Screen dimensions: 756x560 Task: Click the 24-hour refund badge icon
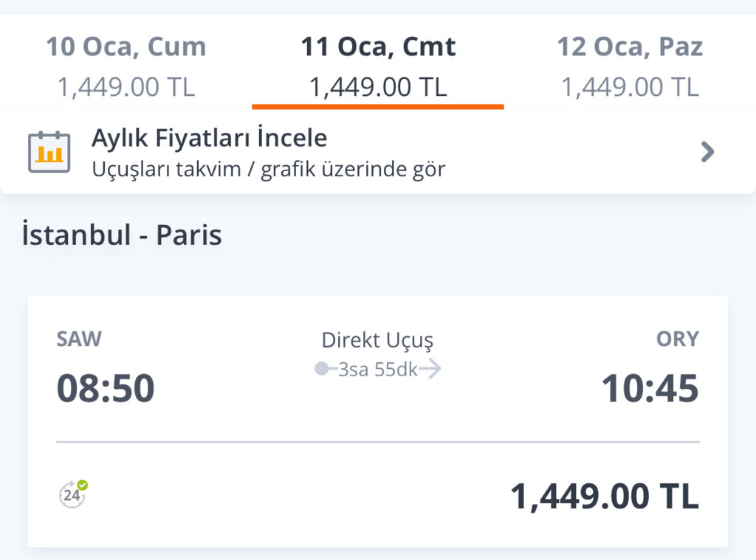click(x=73, y=494)
